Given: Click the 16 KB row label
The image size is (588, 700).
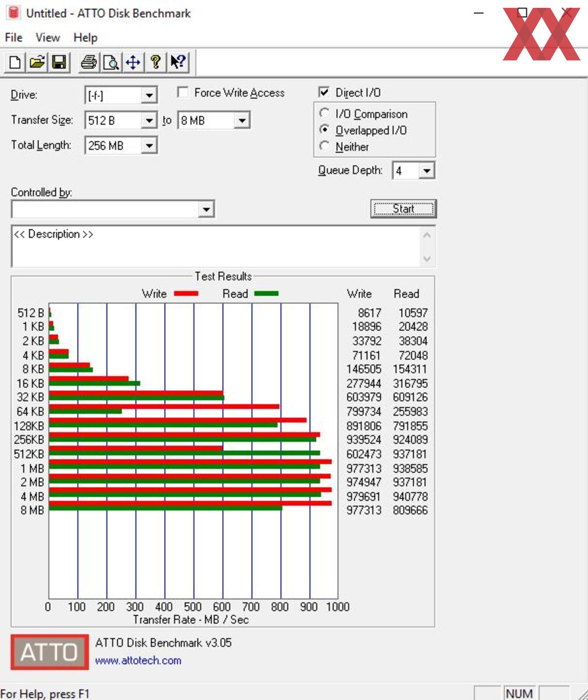Looking at the screenshot, I should click(30, 384).
